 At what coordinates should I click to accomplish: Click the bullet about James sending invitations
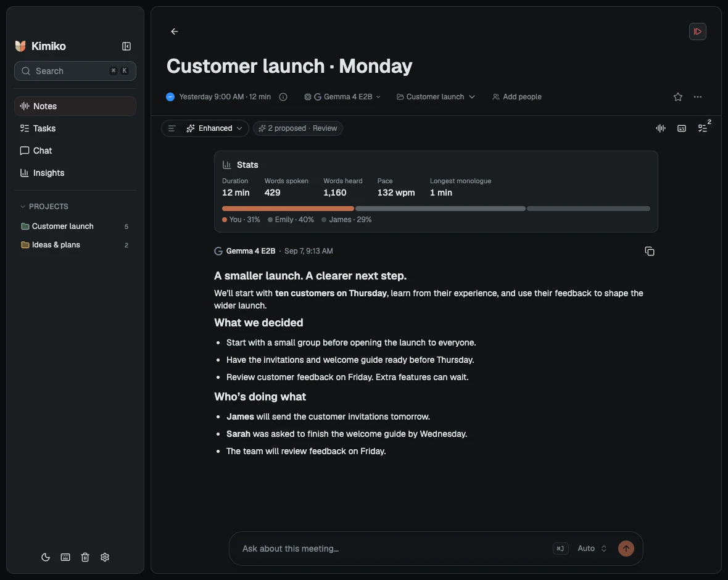tap(328, 416)
